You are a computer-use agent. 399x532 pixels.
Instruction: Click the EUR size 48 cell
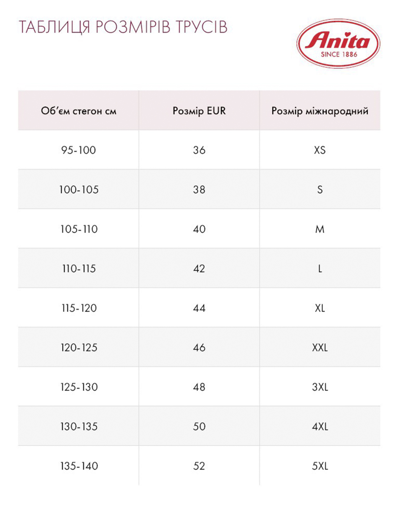coord(199,387)
